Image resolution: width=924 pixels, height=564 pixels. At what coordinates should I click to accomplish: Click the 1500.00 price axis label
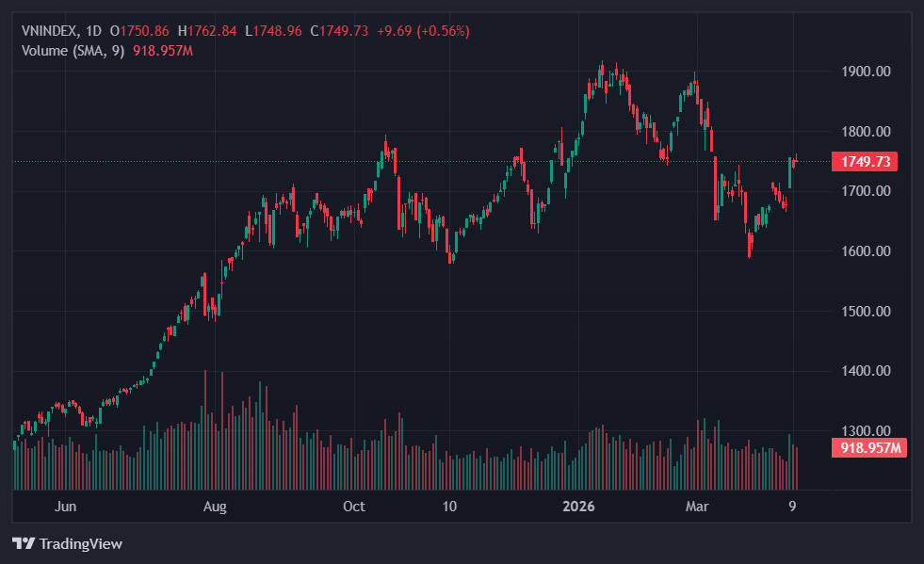coord(864,312)
